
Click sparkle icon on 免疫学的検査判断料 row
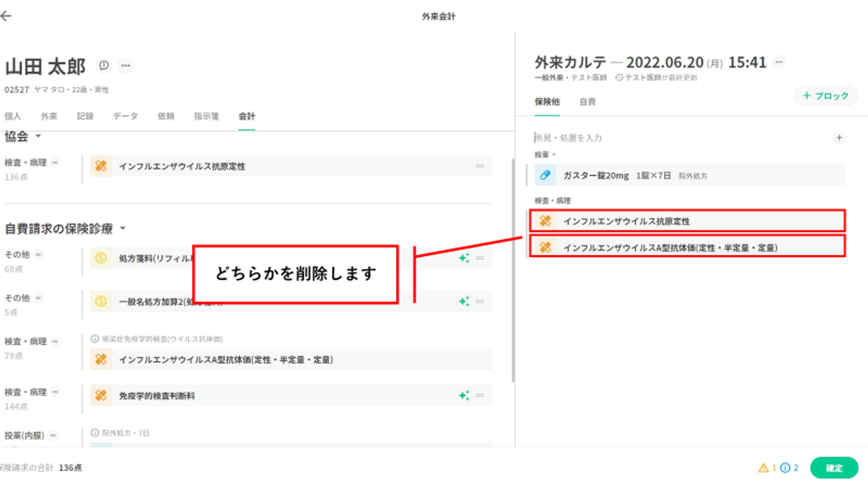pyautogui.click(x=464, y=395)
